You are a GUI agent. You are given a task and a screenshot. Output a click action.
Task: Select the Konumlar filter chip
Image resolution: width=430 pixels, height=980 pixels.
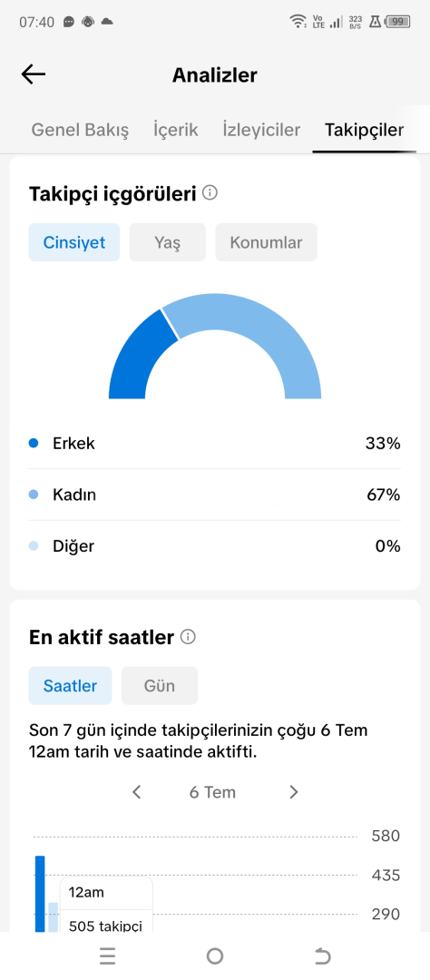266,242
